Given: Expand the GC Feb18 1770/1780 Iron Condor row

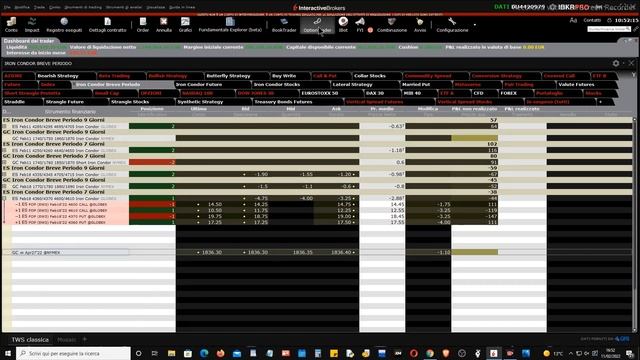Looking at the screenshot, I should click(4, 186).
